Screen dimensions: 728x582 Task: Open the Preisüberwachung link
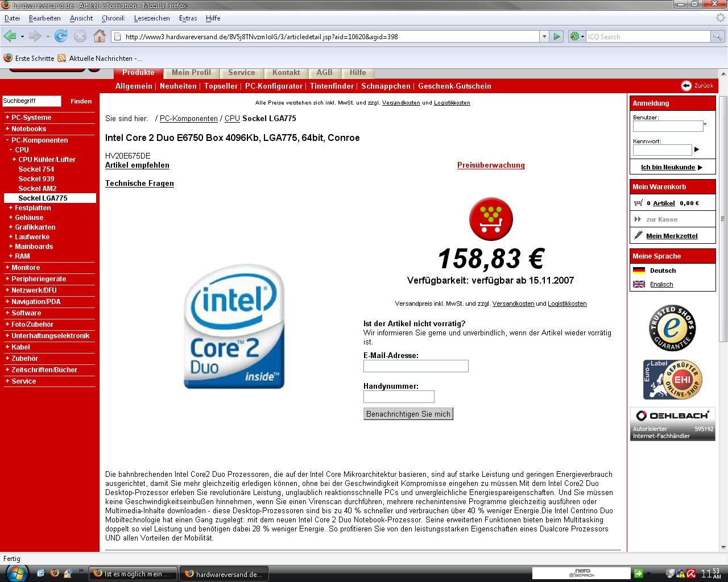[491, 165]
